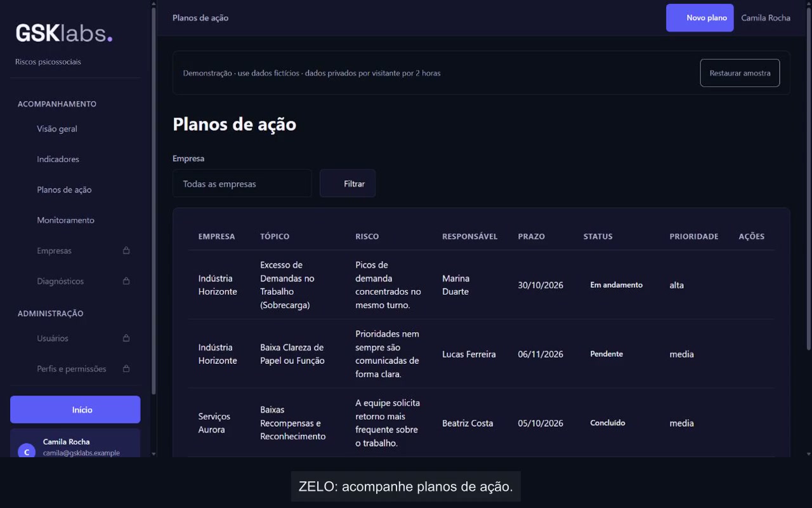The height and width of the screenshot is (508, 812).
Task: Click the Excesso de Demandas no Trabalho topic
Action: pos(287,285)
